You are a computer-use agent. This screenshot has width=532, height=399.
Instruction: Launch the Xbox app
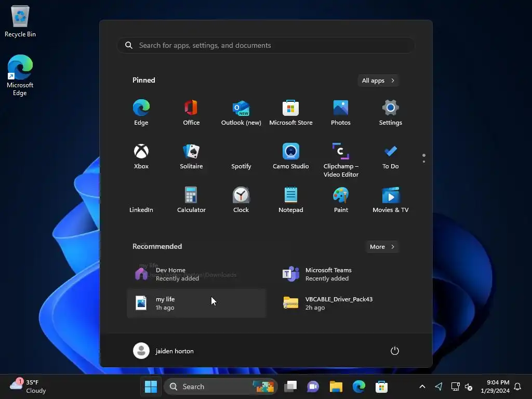click(x=141, y=156)
